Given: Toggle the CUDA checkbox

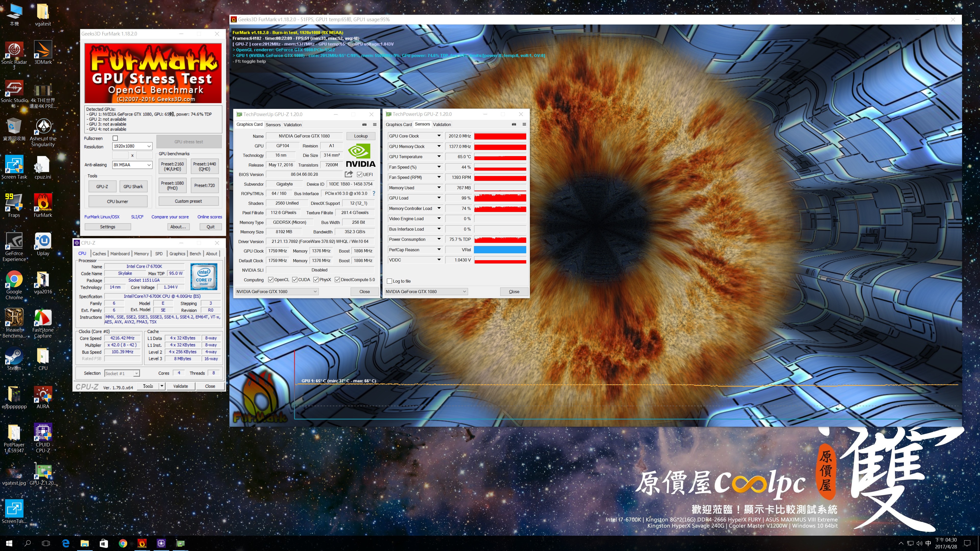Looking at the screenshot, I should pyautogui.click(x=295, y=280).
